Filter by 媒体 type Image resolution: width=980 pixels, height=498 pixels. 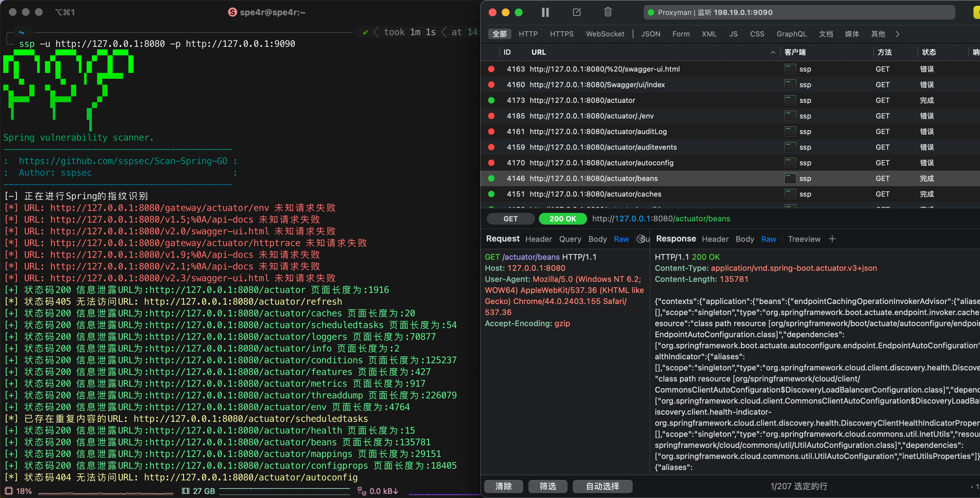click(852, 34)
